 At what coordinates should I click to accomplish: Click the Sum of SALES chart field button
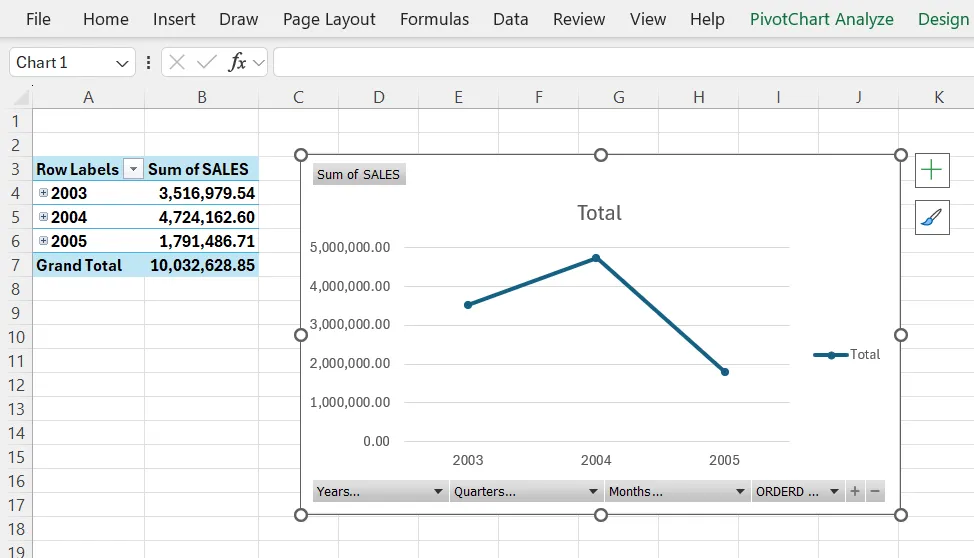pyautogui.click(x=358, y=175)
